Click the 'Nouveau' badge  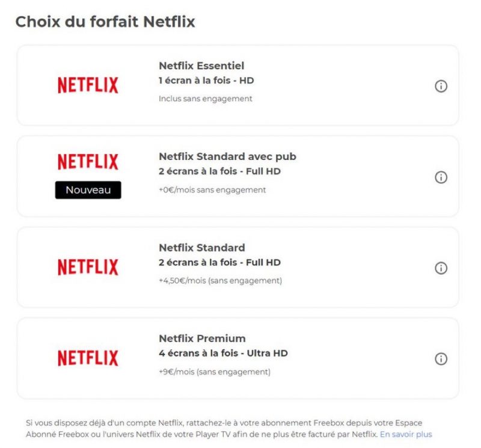coord(88,190)
